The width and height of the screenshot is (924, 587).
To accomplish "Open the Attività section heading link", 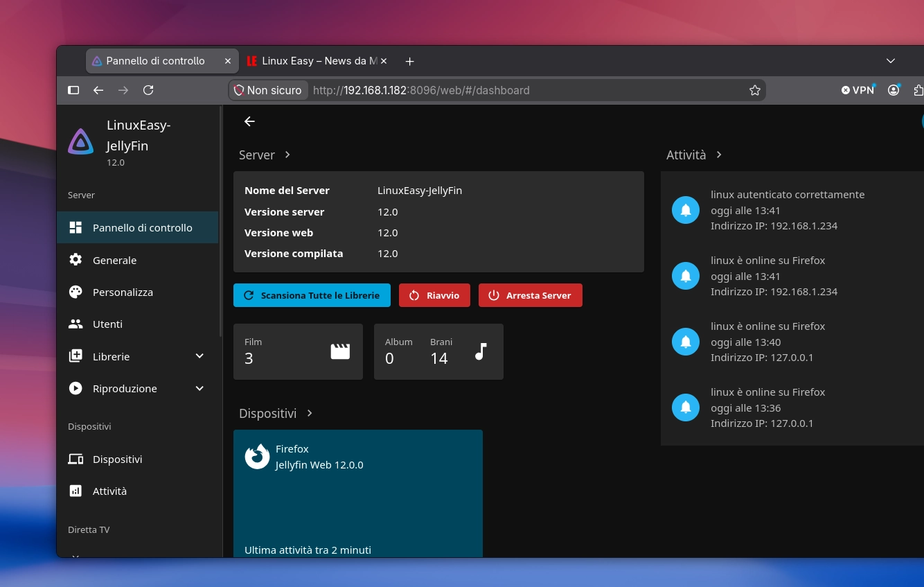I will pyautogui.click(x=694, y=155).
